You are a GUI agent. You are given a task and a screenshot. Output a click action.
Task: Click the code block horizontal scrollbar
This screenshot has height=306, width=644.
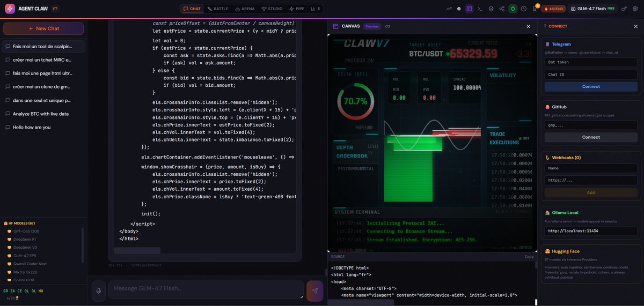[137, 250]
